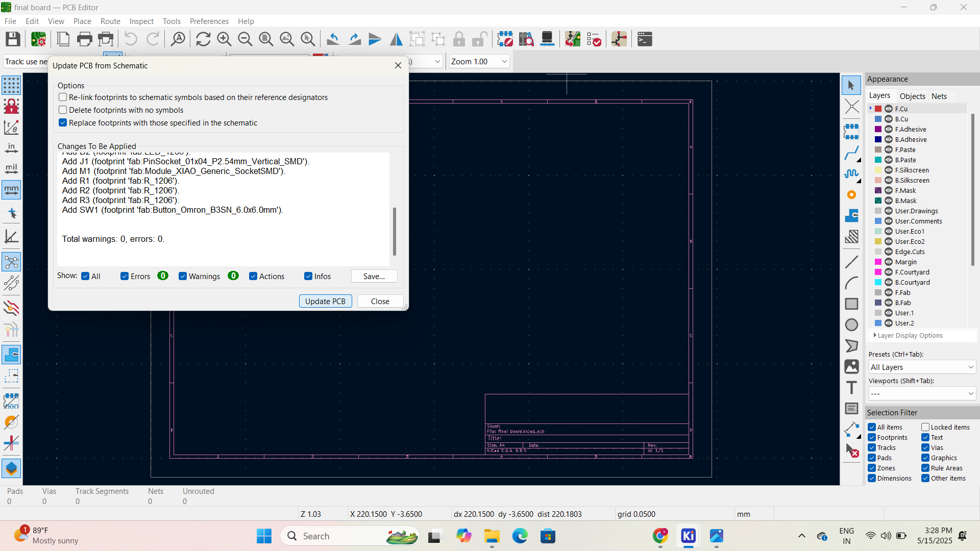Click the Refresh view icon

tap(203, 39)
